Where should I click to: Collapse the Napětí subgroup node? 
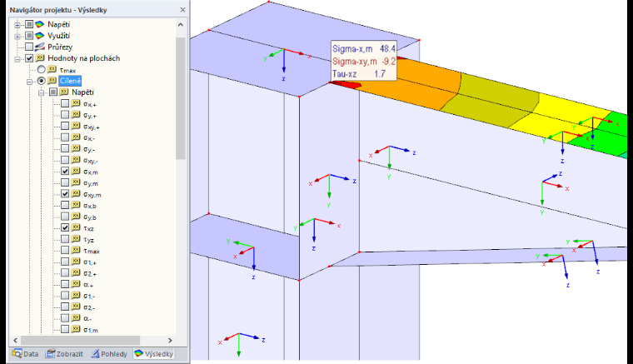41,92
